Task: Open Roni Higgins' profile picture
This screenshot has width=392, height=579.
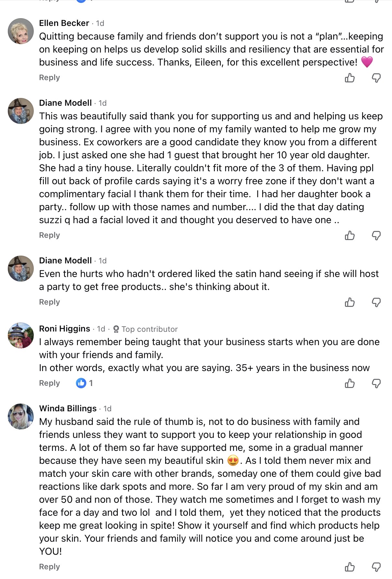Action: [21, 335]
